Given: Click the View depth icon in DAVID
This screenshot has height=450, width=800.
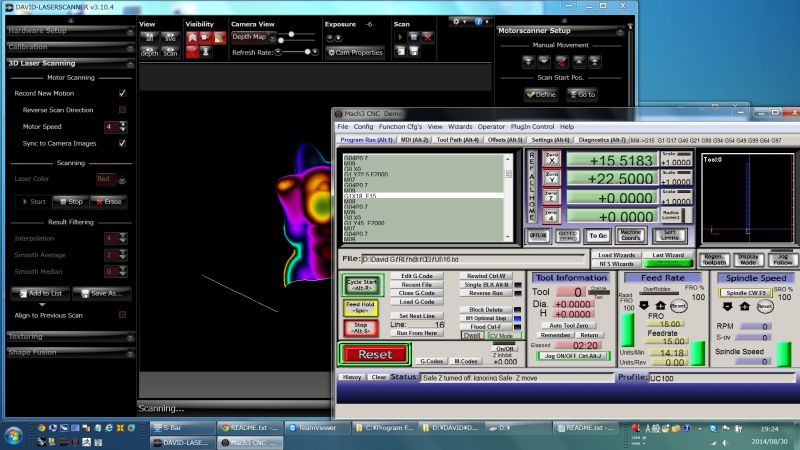Looking at the screenshot, I should coord(149,52).
